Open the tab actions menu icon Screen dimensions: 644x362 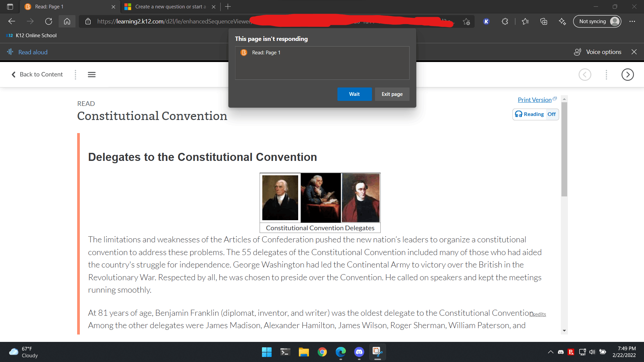click(x=10, y=7)
